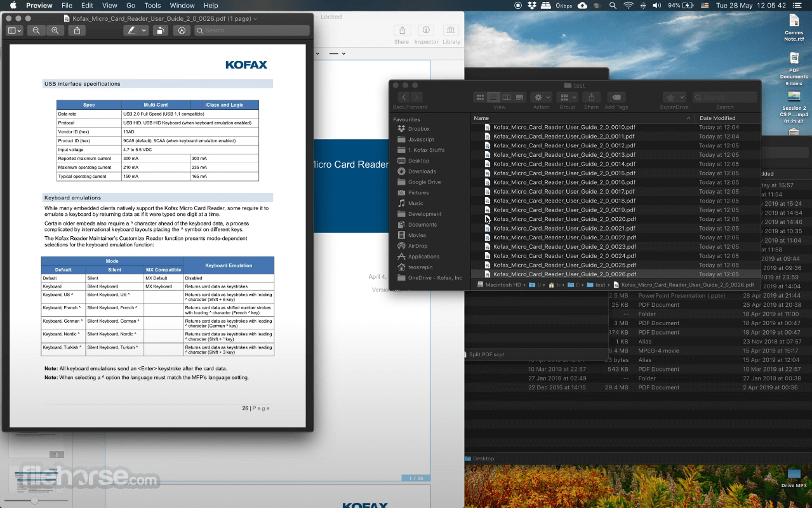The width and height of the screenshot is (812, 508).
Task: Open highlight color dropdown arrow in Preview
Action: click(x=144, y=30)
